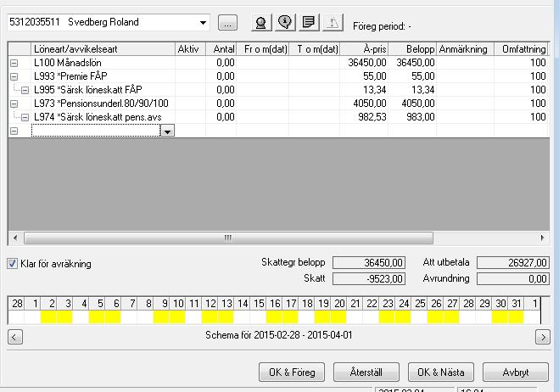Click the À-pris column header
The image size is (559, 392).
point(364,49)
